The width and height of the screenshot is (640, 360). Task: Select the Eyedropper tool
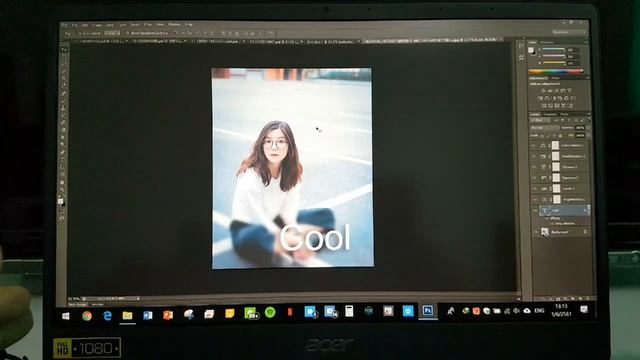click(x=64, y=87)
